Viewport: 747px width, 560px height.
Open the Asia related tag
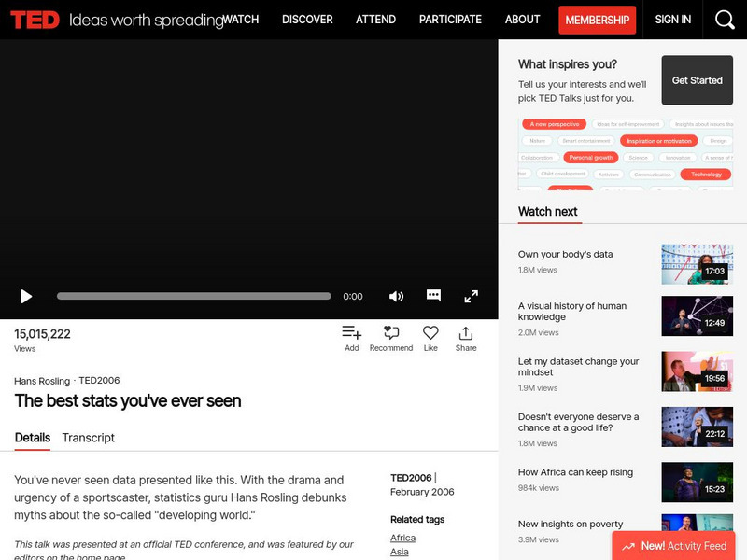click(x=400, y=552)
